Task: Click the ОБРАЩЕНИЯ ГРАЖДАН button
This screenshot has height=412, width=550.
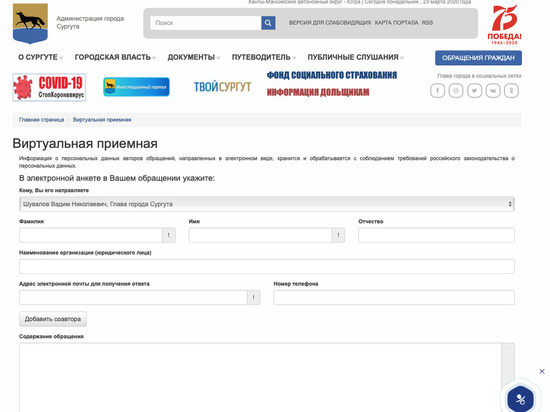Action: [x=478, y=58]
